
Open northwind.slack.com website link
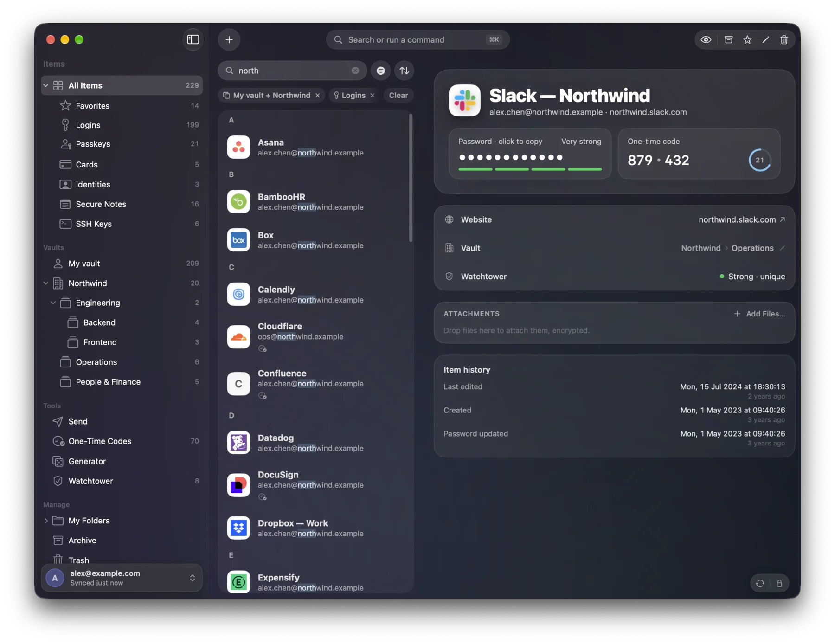[742, 220]
